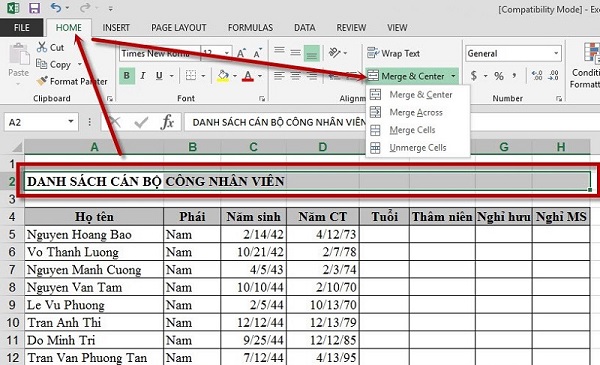Click the Wrap Text button
600x365 pixels.
(x=393, y=53)
